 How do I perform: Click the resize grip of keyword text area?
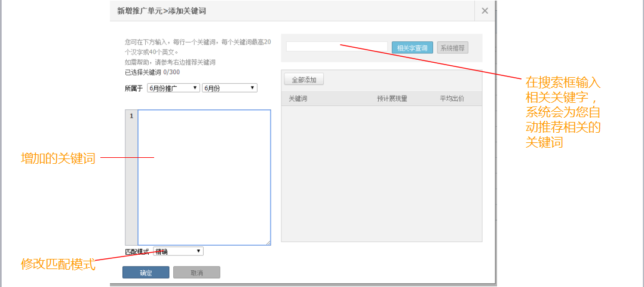[x=268, y=243]
